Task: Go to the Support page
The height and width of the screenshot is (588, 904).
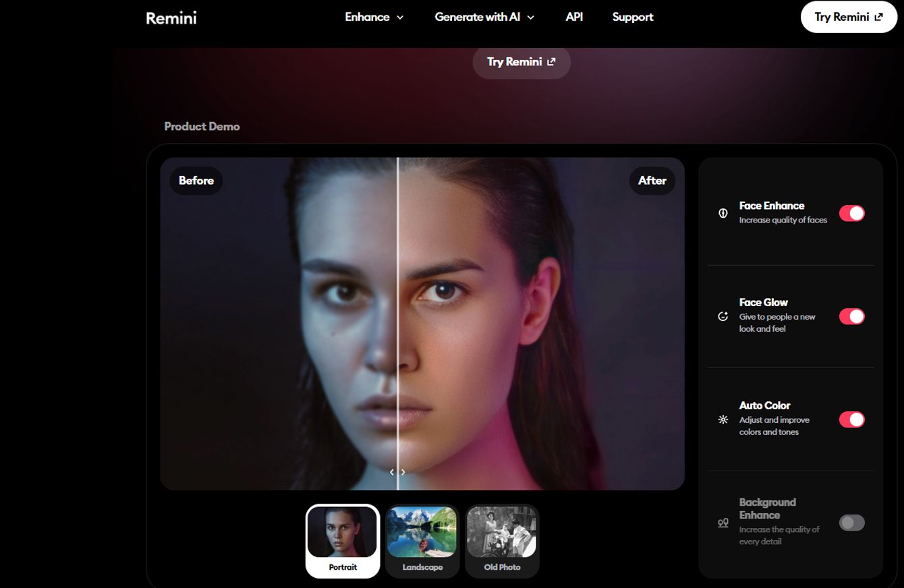Action: [632, 18]
